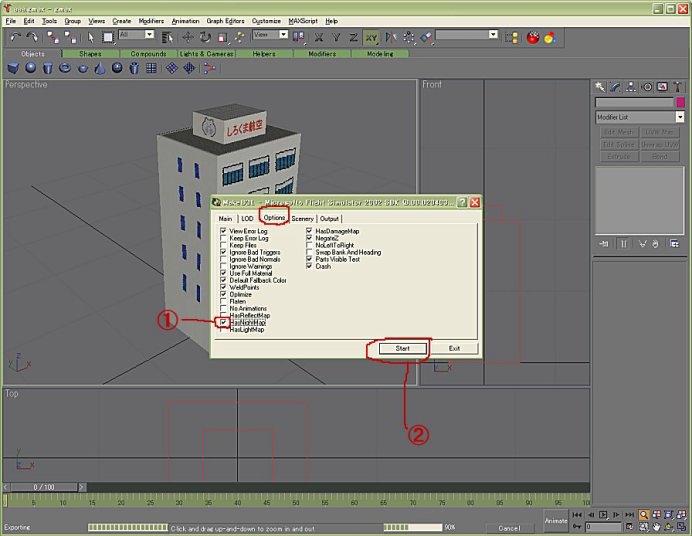The image size is (692, 536).
Task: Open the Modify command panel tab icon
Action: point(615,88)
